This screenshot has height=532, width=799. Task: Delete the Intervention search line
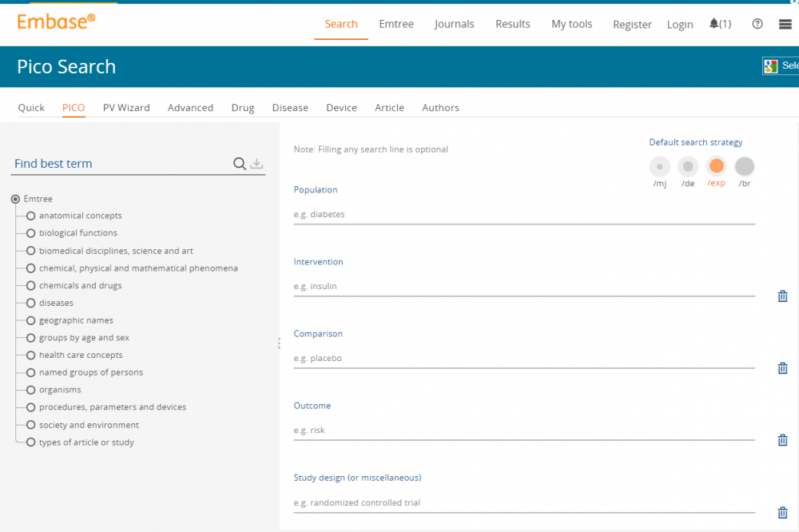click(783, 296)
